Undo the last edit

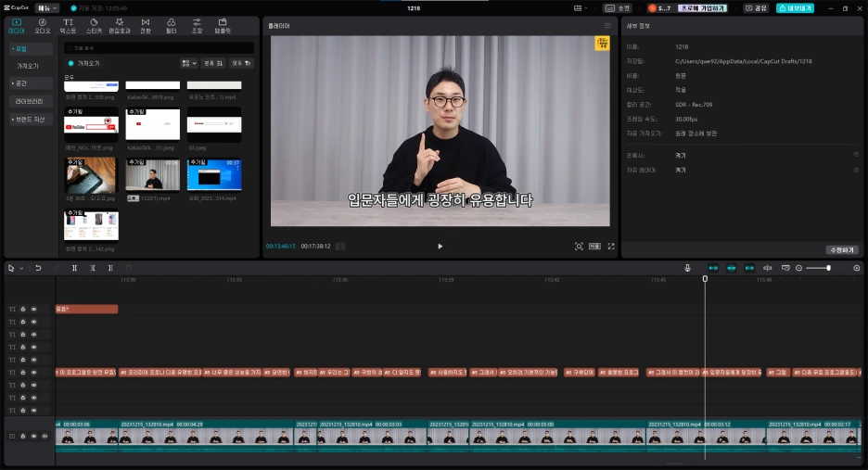tap(38, 268)
